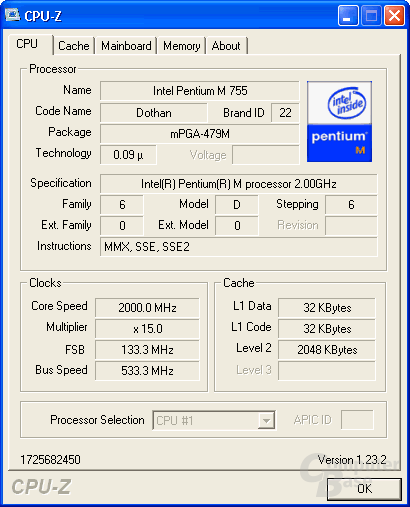Open the Mainboard tab
Image resolution: width=410 pixels, height=507 pixels.
tap(126, 46)
